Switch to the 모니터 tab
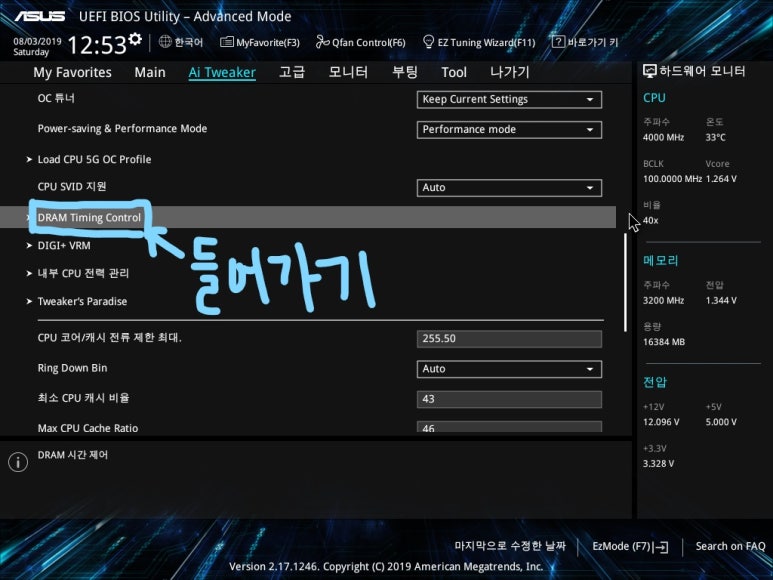Image resolution: width=773 pixels, height=580 pixels. click(348, 72)
